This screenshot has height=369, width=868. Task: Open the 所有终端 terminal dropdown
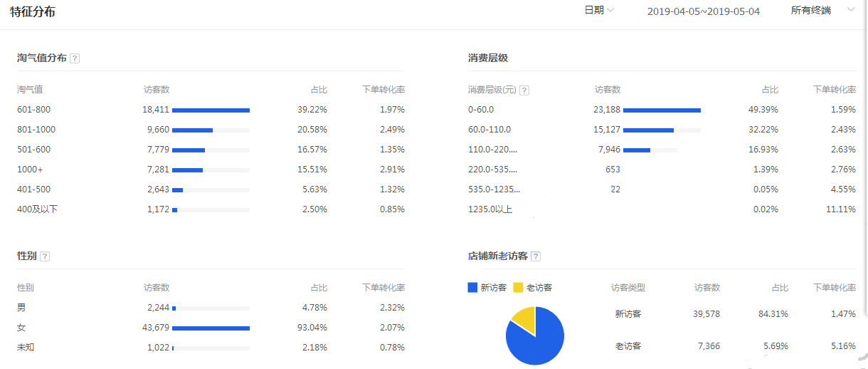coord(822,10)
